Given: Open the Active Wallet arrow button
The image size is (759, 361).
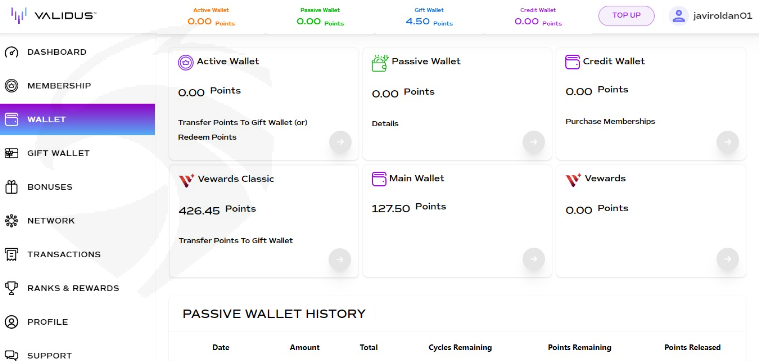Looking at the screenshot, I should tap(340, 142).
